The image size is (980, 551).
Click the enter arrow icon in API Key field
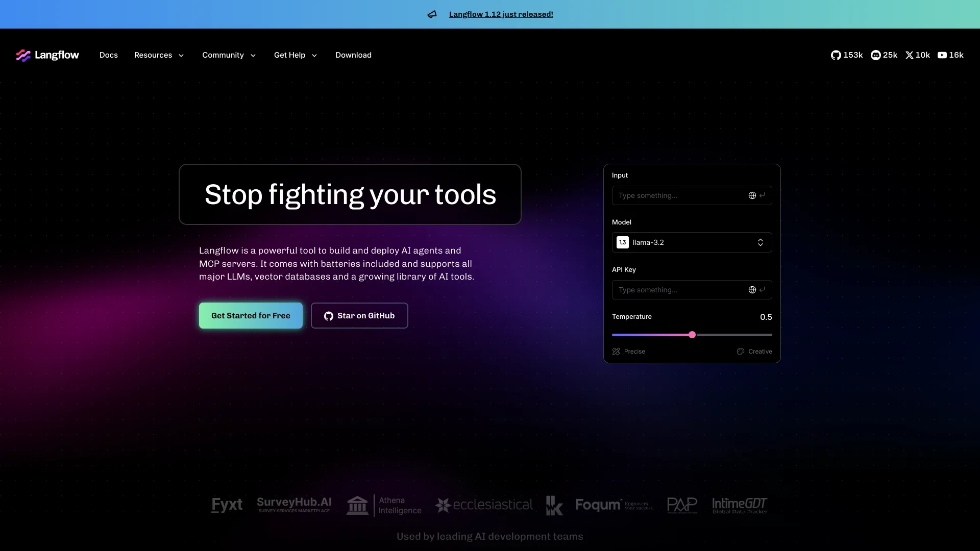(762, 290)
